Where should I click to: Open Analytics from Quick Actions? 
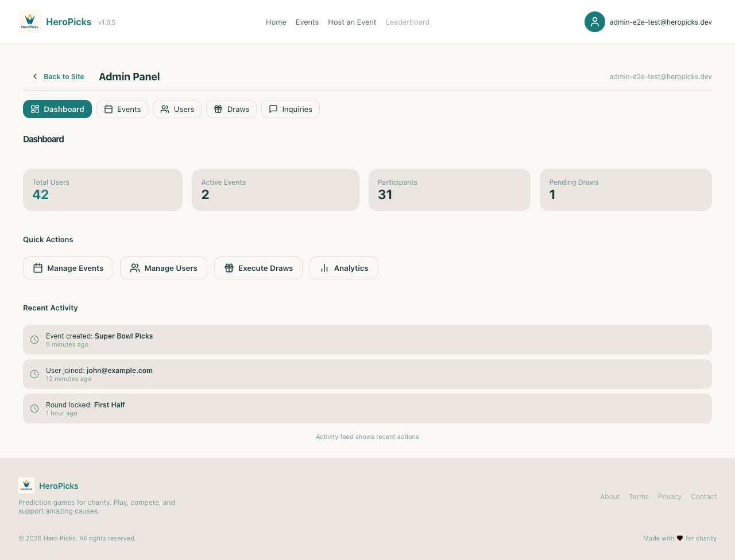click(x=344, y=268)
